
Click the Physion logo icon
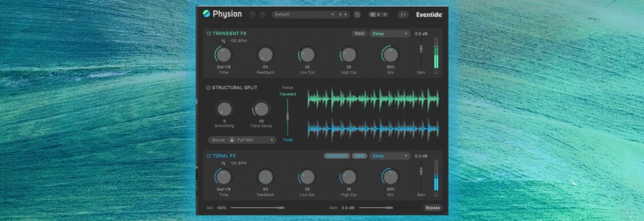[206, 14]
